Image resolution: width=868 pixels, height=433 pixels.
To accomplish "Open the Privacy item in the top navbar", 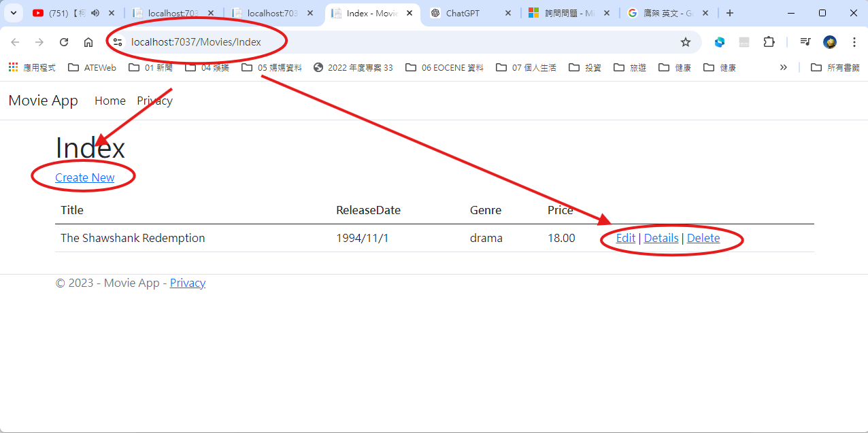I will coord(154,101).
